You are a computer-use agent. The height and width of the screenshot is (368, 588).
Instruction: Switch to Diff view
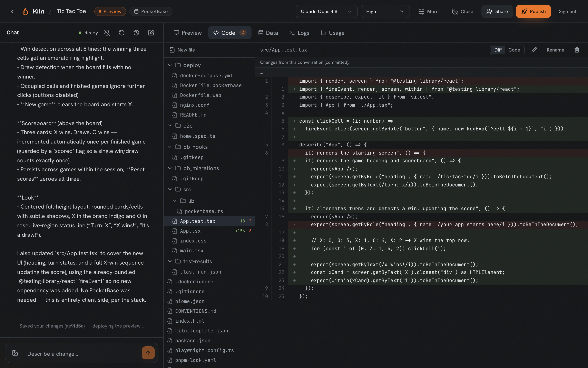click(498, 50)
